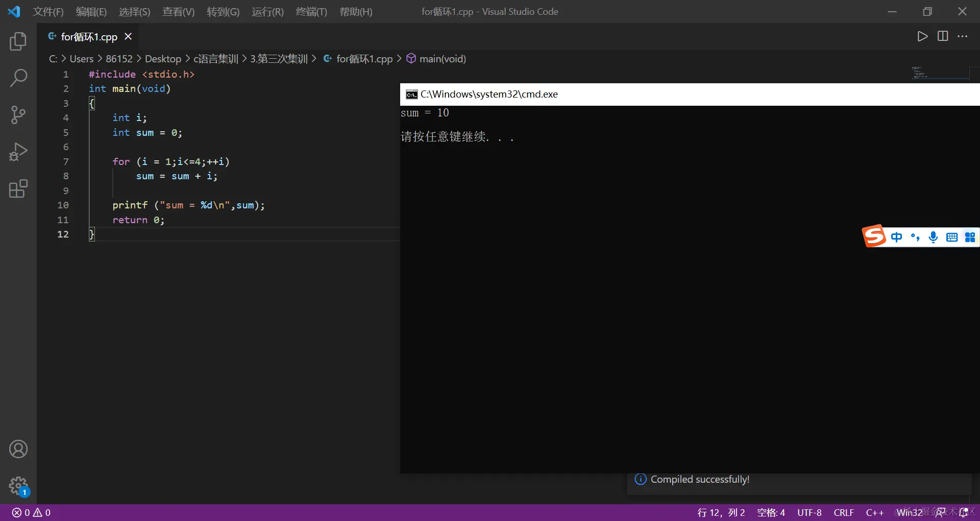Open the 选择(S) menu

tap(134, 12)
